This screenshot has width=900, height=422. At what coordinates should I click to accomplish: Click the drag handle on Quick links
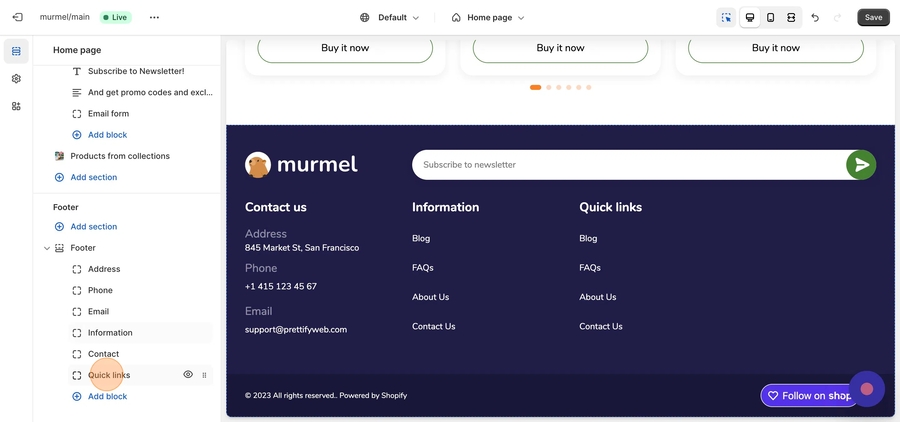click(204, 376)
